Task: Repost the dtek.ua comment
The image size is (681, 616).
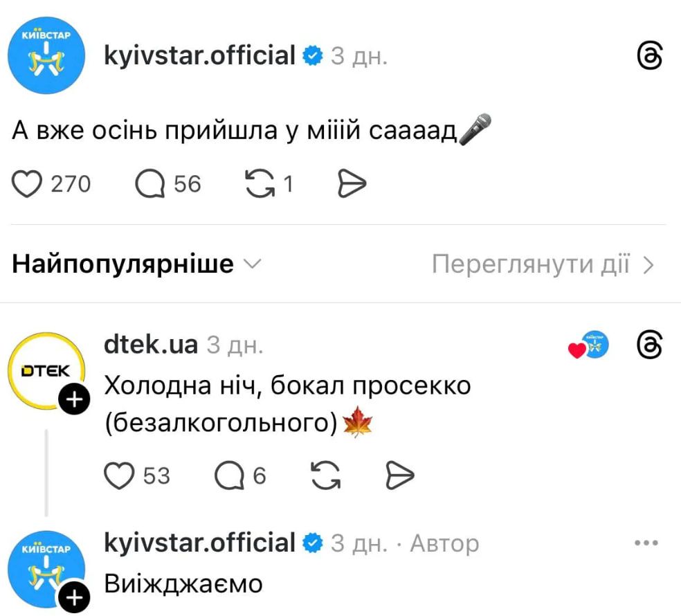Action: (x=326, y=475)
